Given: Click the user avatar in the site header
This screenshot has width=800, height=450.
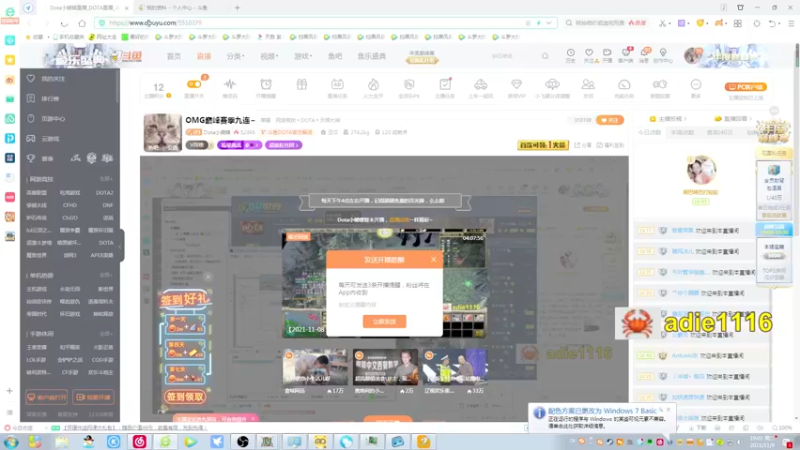Looking at the screenshot, I should tap(692, 55).
